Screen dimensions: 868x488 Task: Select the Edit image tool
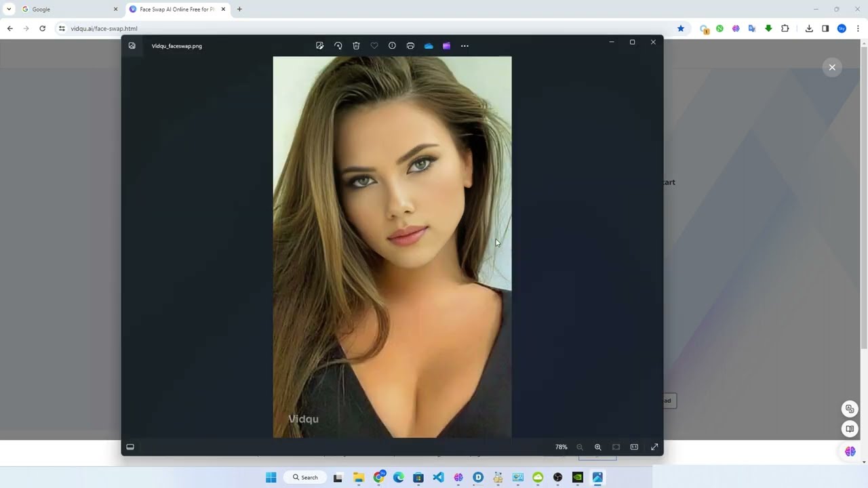(319, 45)
